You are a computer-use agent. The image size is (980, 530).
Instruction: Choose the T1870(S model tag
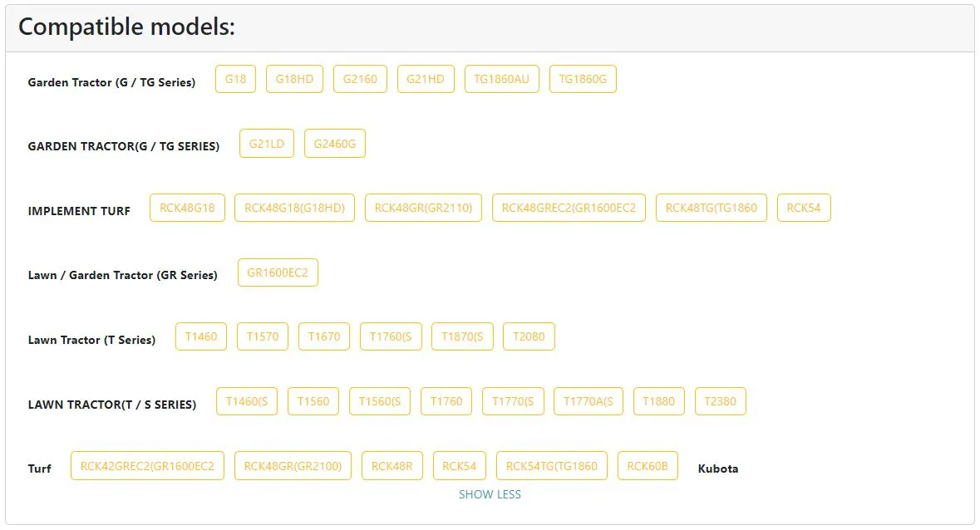coord(462,336)
